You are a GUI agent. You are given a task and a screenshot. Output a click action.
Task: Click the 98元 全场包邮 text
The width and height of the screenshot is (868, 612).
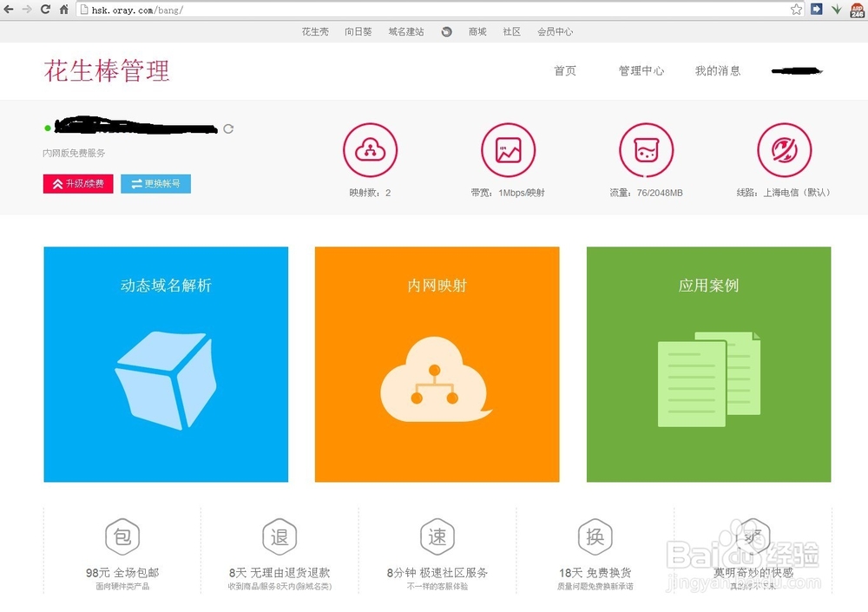tap(122, 573)
